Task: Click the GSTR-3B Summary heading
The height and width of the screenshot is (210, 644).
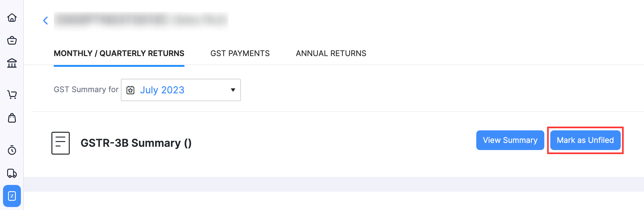Action: 136,143
